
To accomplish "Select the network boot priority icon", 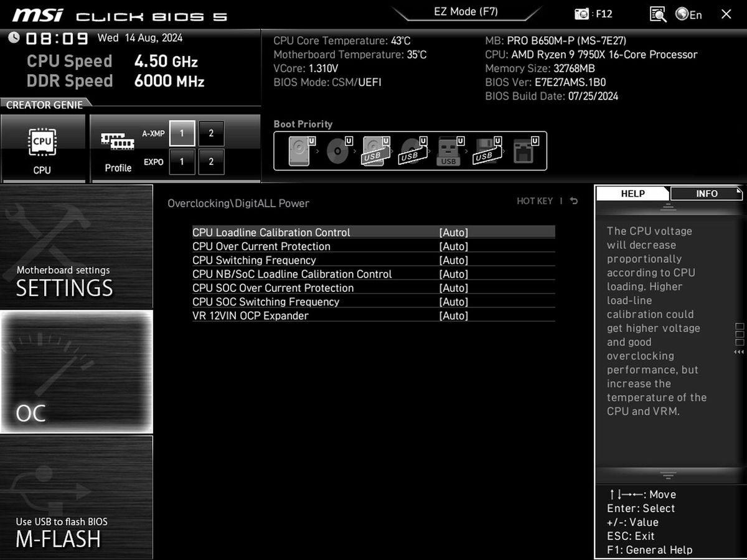I will [x=525, y=151].
